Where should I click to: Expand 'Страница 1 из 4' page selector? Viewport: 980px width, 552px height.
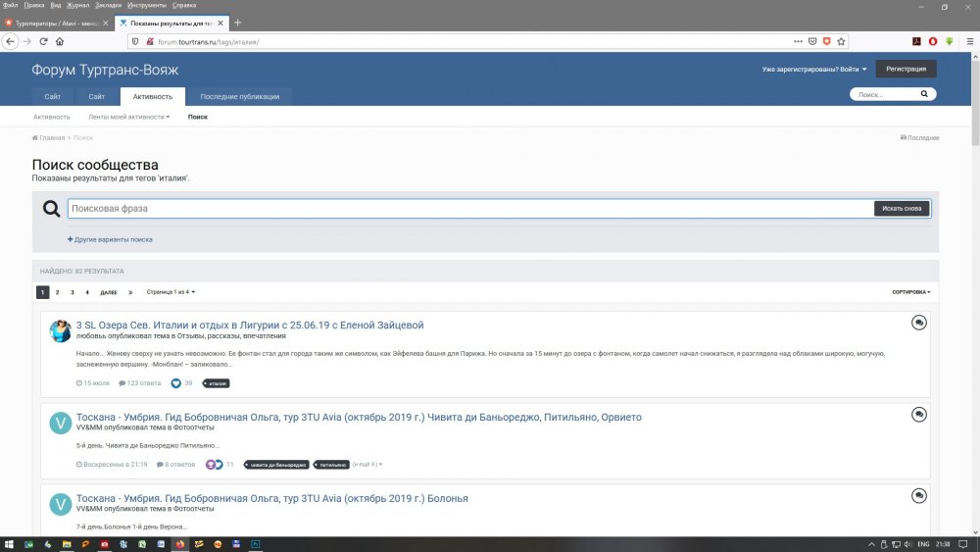pos(171,292)
